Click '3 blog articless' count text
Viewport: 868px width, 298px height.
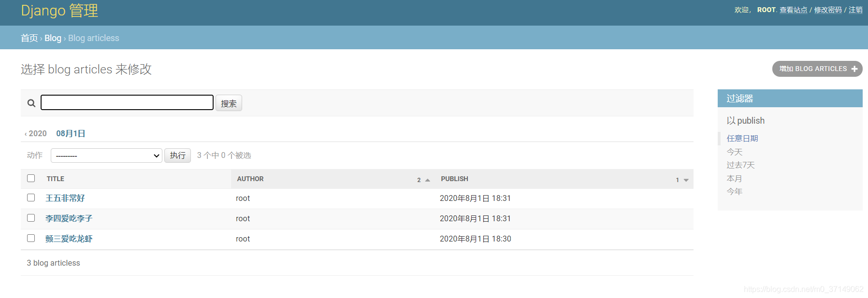point(53,263)
